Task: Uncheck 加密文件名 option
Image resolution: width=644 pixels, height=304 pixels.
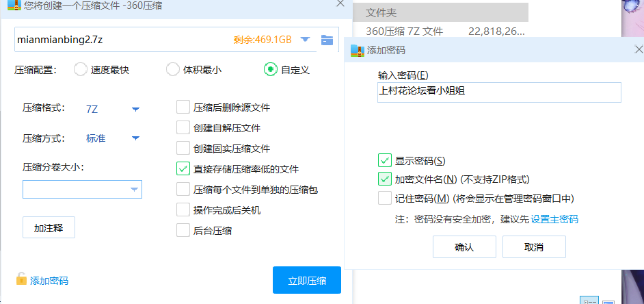Action: coord(385,179)
